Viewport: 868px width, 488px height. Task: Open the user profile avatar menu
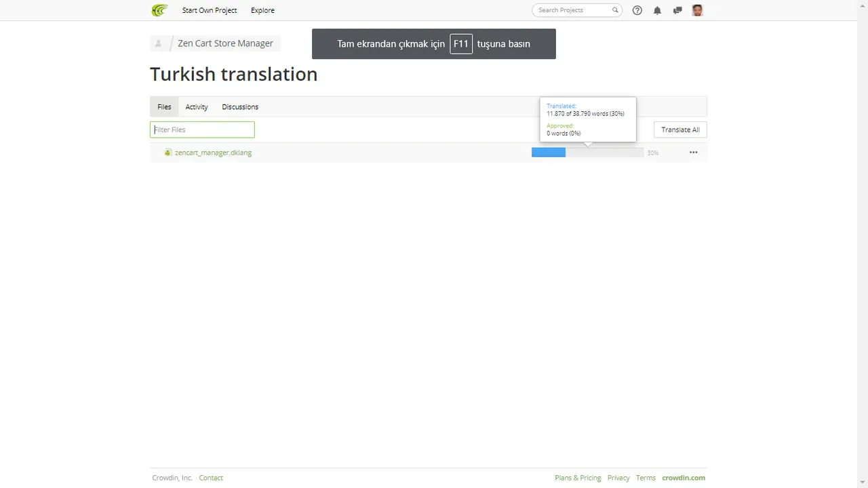pyautogui.click(x=697, y=10)
